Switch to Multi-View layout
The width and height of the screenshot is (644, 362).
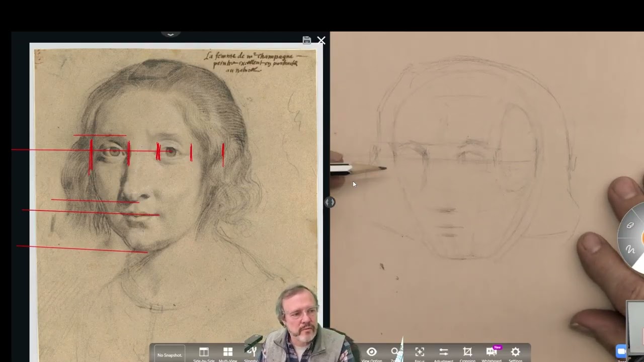point(228,353)
